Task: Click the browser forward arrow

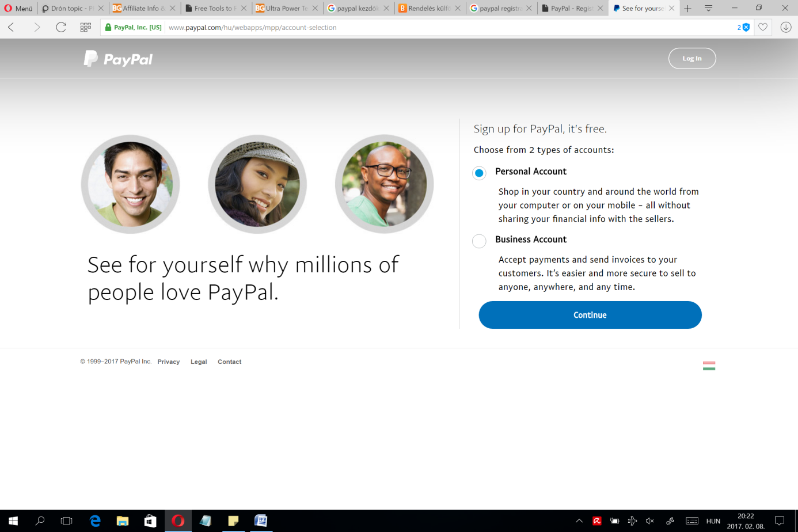Action: pos(37,27)
